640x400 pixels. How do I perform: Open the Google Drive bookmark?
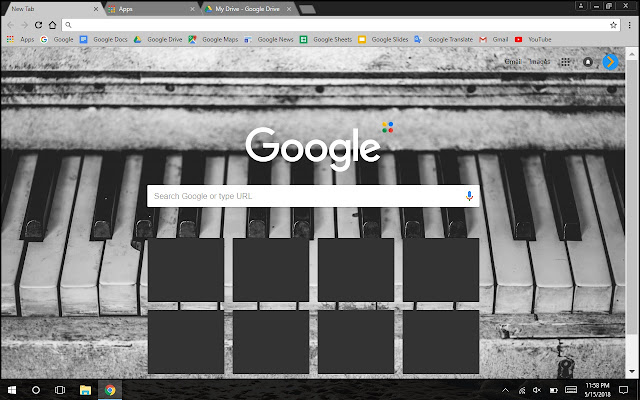click(158, 39)
